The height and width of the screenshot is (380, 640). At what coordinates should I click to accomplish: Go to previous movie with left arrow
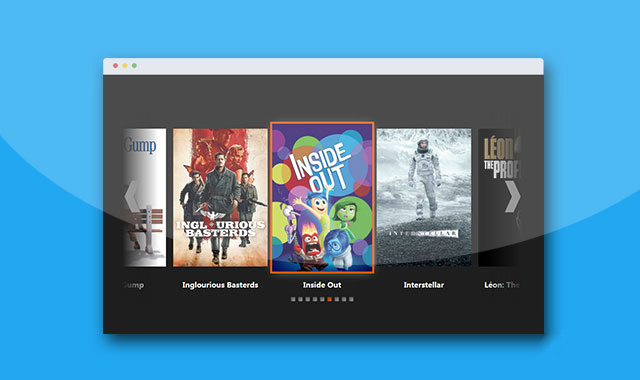pos(131,197)
